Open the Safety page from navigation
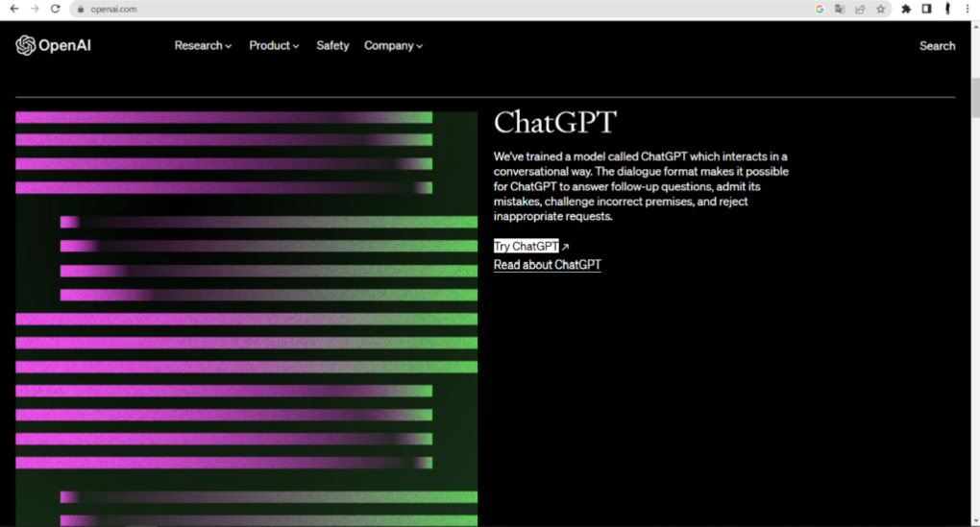The width and height of the screenshot is (980, 527). point(332,45)
